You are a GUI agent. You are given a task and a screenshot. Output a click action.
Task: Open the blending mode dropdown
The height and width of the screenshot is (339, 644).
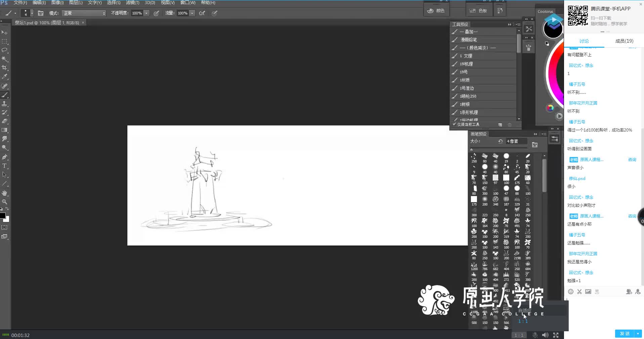point(84,13)
